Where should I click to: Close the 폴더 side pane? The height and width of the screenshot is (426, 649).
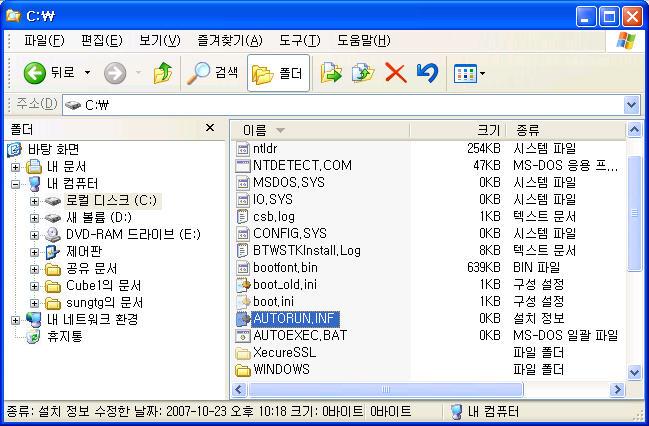pyautogui.click(x=210, y=128)
